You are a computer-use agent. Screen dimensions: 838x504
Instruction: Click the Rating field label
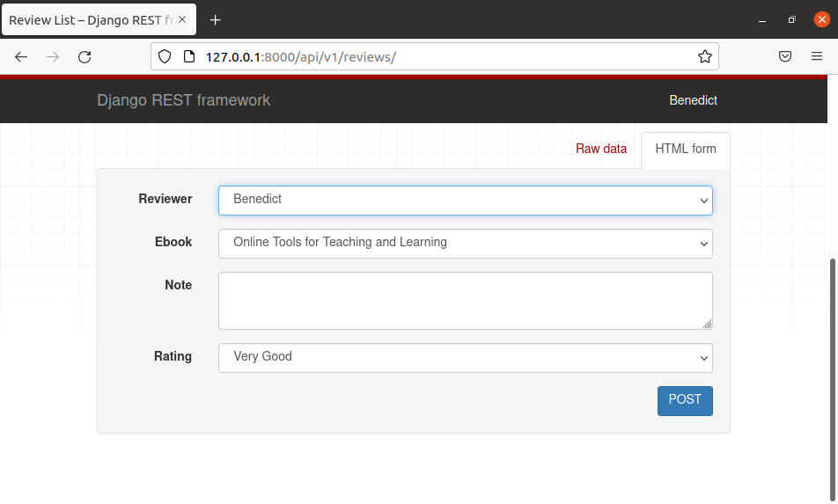click(x=173, y=356)
